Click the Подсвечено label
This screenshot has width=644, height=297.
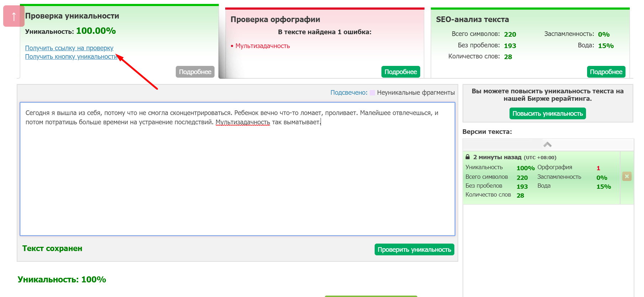pos(348,93)
